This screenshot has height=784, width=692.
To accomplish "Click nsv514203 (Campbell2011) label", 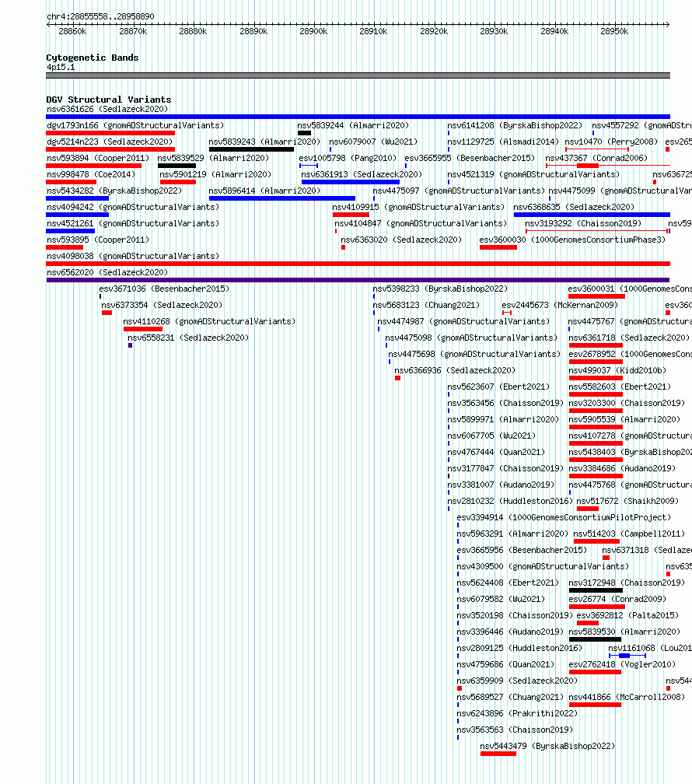I will pos(629,534).
